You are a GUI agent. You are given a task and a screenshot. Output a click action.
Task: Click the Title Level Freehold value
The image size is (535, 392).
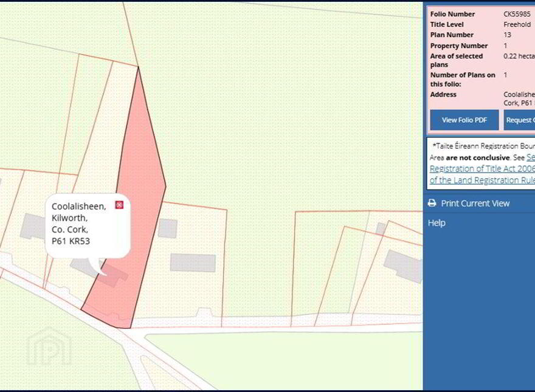click(517, 24)
